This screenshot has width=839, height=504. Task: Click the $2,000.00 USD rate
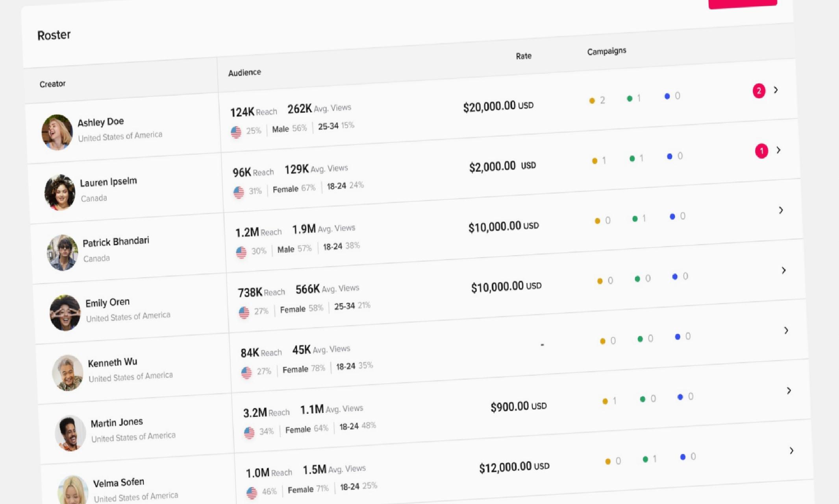502,166
